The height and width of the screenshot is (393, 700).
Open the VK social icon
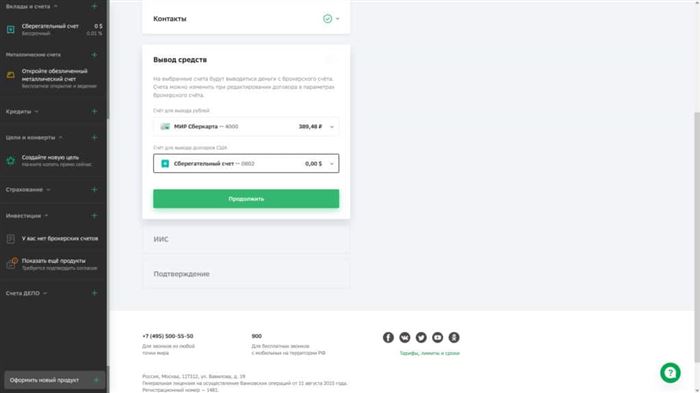(404, 337)
